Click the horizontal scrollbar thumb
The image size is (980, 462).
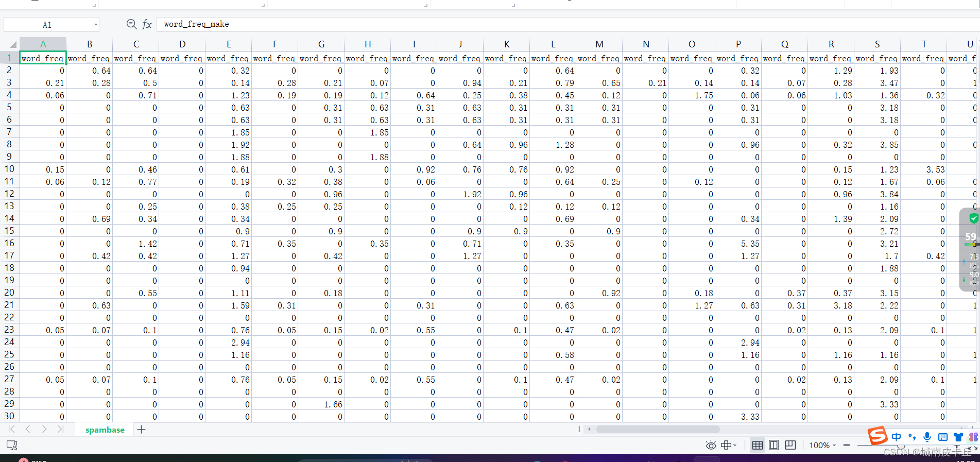(658, 429)
